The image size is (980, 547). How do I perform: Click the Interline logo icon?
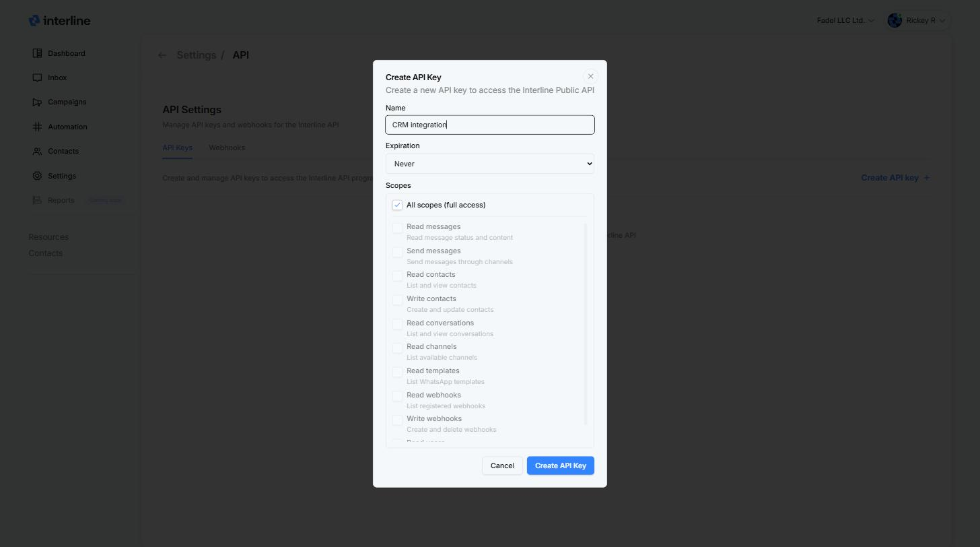[34, 21]
